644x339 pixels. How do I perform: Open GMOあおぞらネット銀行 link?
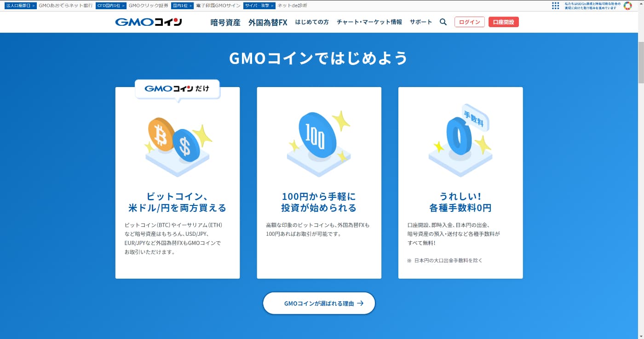65,6
